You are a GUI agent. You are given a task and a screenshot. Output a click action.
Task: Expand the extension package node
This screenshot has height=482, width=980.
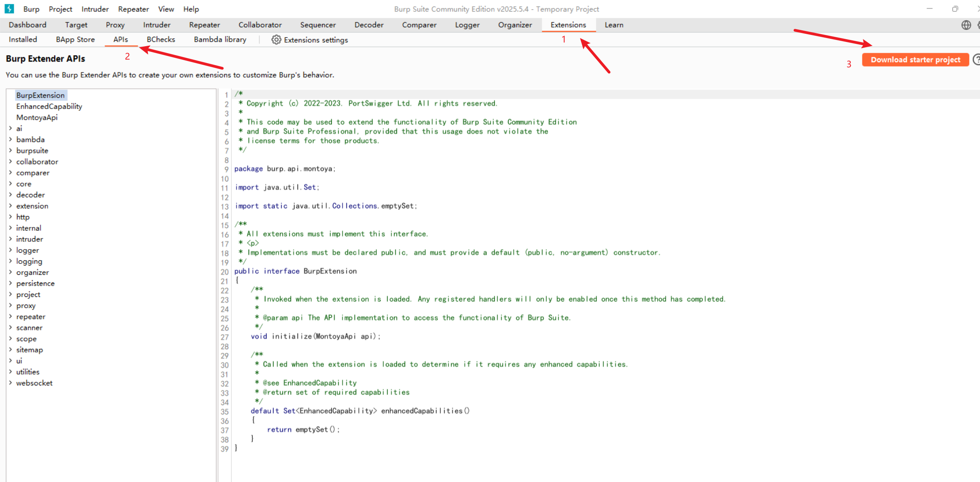coord(10,206)
